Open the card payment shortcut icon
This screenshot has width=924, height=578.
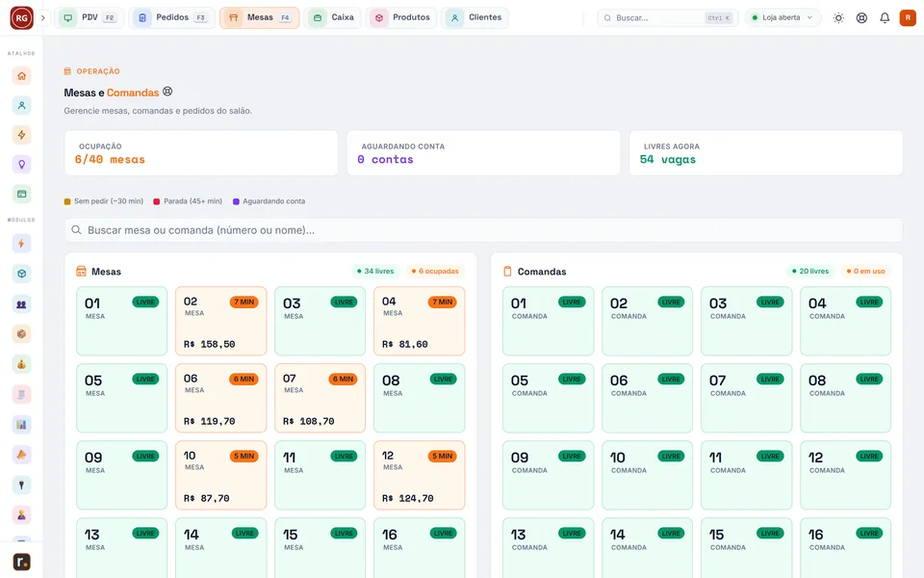22,194
